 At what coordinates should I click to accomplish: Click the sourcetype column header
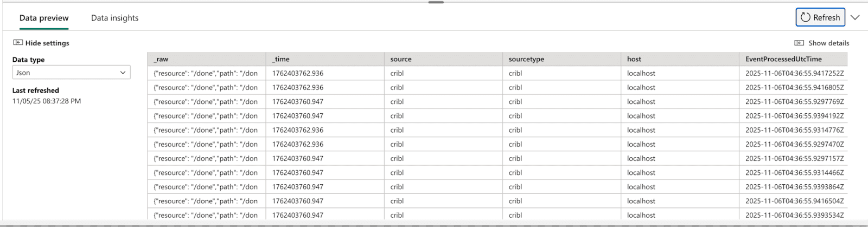[x=561, y=59]
